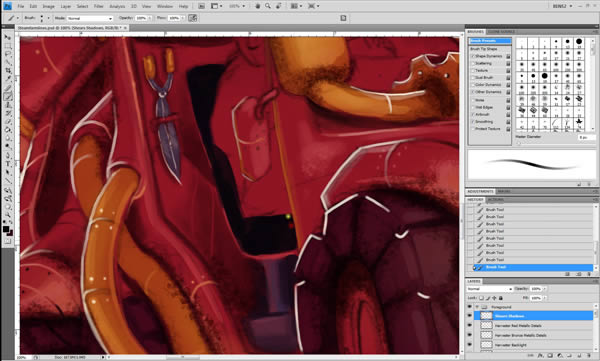Create new snapshot in History panel

coord(578,274)
